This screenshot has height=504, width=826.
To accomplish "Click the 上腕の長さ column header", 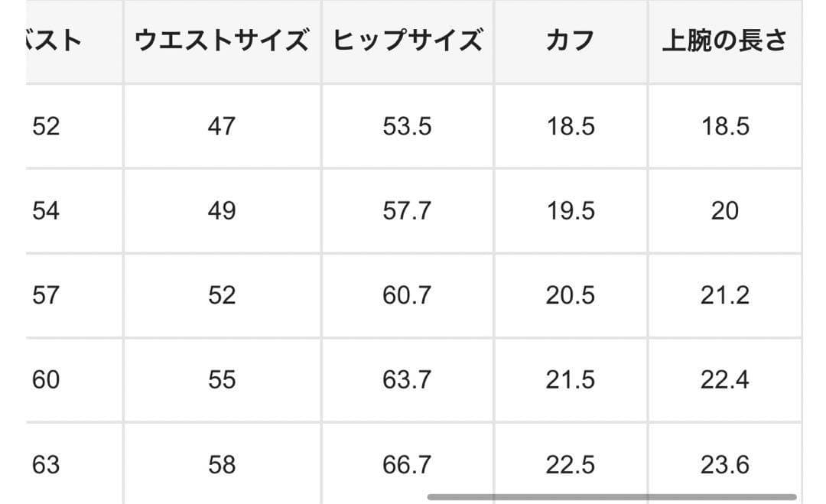I will [724, 41].
